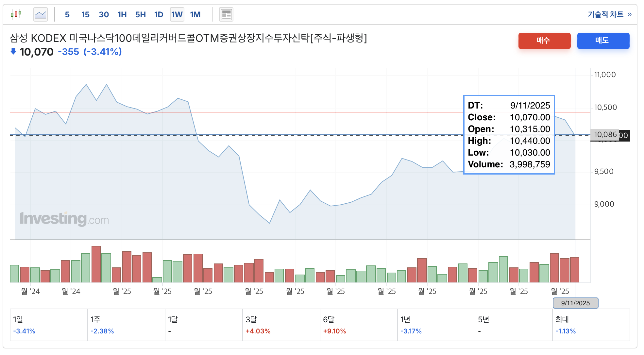
Task: Choose the 1H timeframe
Action: 122,14
